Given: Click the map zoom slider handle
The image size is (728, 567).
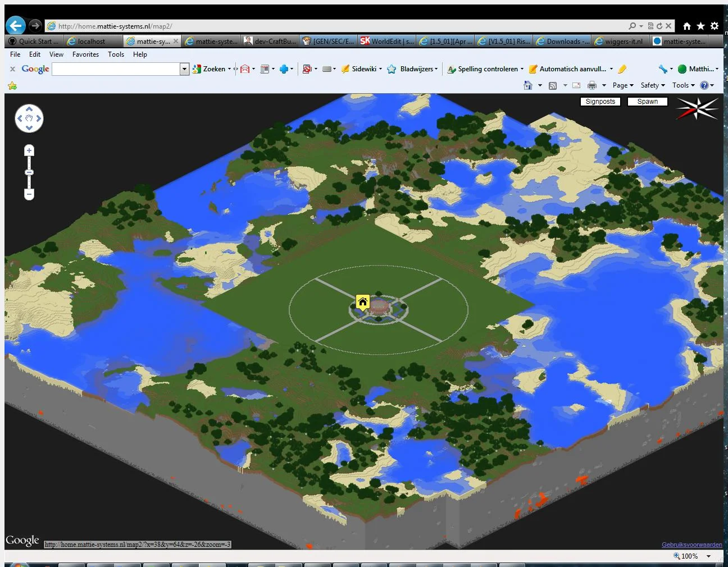Looking at the screenshot, I should pos(29,172).
